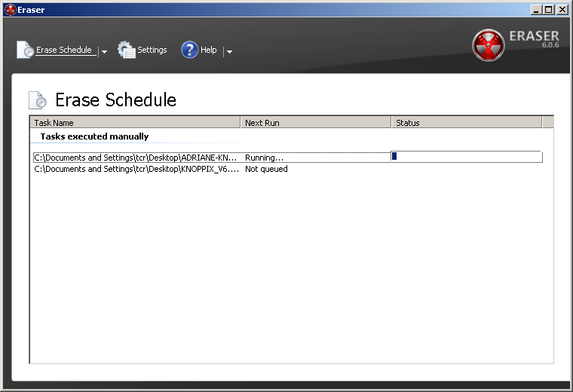
Task: Click the Settings gear icon
Action: tap(127, 50)
